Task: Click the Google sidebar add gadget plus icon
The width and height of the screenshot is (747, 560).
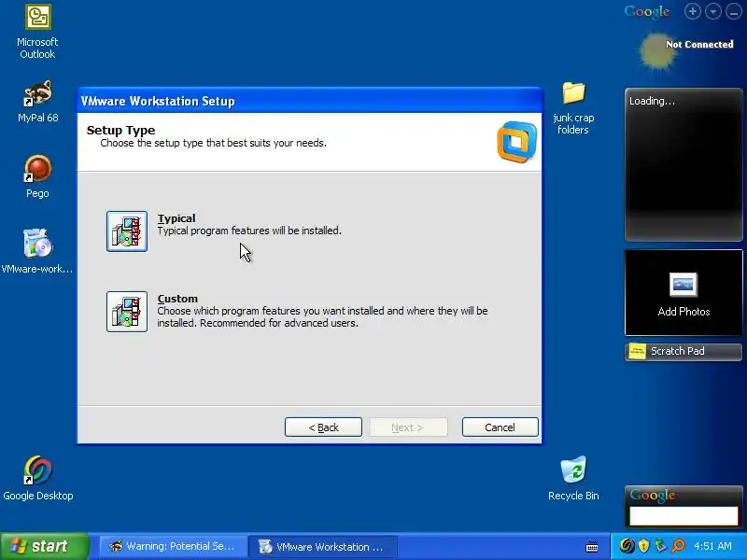Action: tap(693, 11)
